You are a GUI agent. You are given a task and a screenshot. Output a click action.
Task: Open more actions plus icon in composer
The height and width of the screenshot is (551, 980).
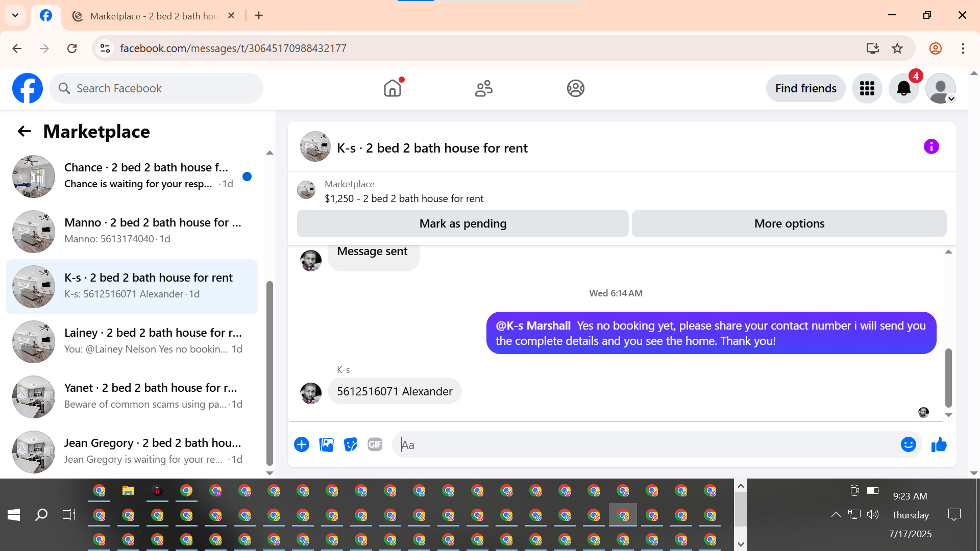(x=302, y=445)
